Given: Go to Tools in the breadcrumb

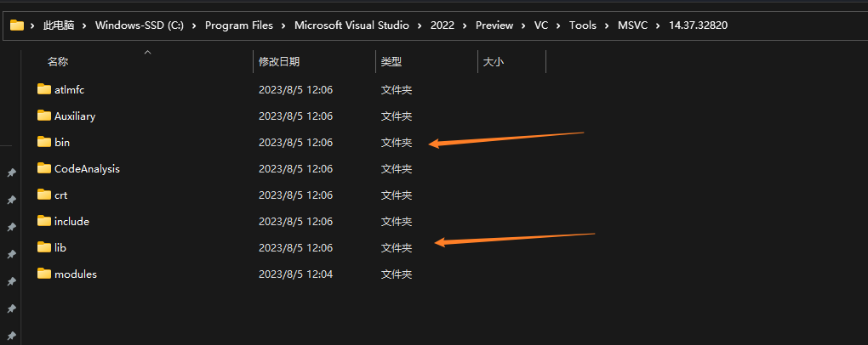Looking at the screenshot, I should tap(583, 25).
